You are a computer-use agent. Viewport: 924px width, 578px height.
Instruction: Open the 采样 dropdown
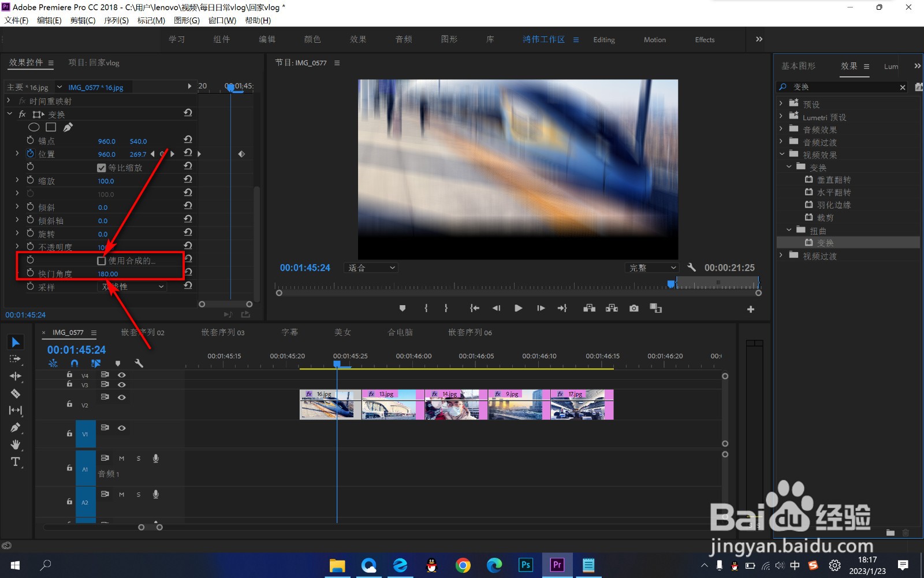tap(132, 287)
